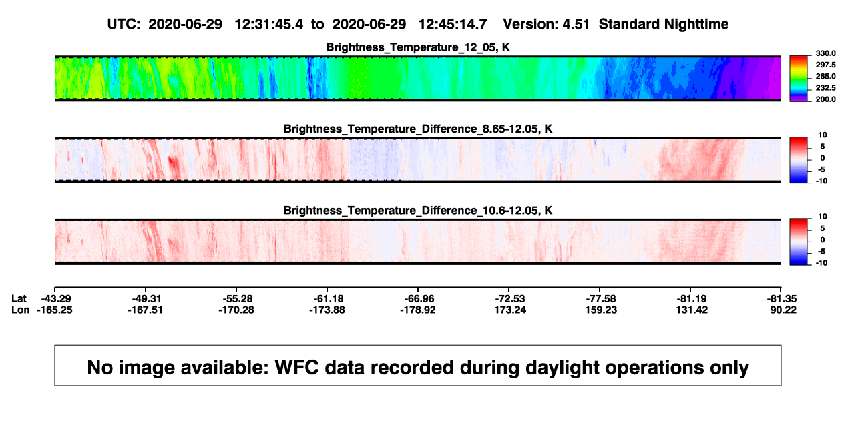Click longitude tick value 173.24
Screen dimensions: 868x445
tap(509, 310)
